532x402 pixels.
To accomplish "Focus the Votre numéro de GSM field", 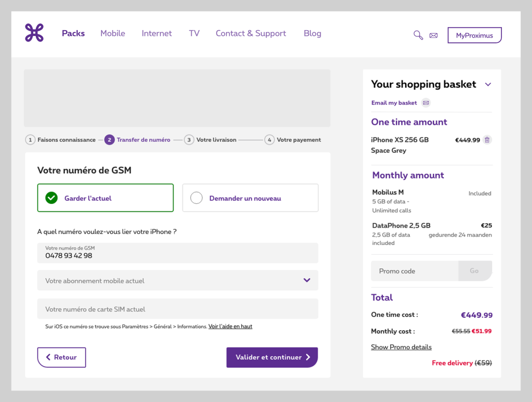I will click(x=178, y=253).
